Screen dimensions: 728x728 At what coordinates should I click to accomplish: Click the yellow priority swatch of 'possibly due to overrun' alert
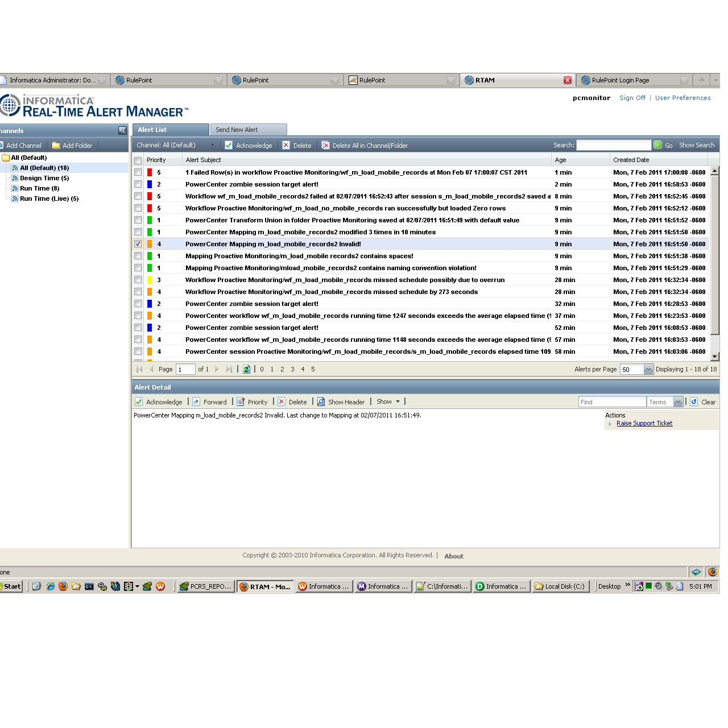150,280
